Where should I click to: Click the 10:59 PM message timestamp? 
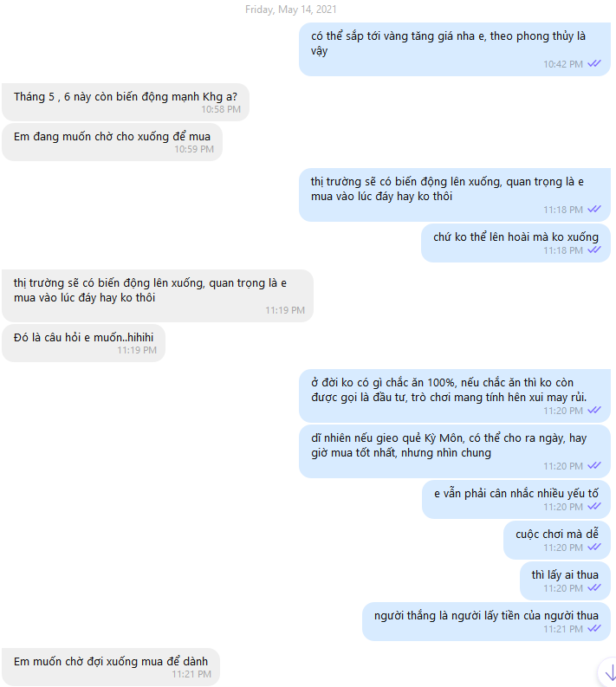194,150
